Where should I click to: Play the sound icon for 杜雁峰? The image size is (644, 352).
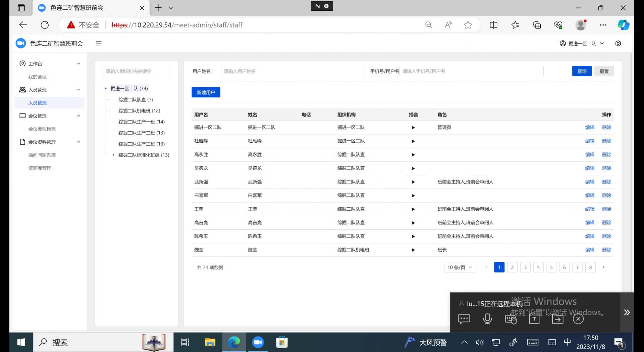tap(413, 141)
